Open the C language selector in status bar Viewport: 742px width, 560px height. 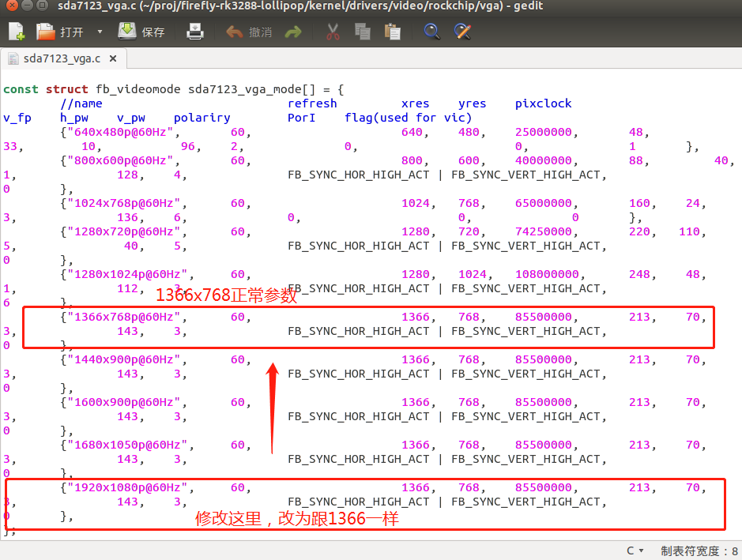coord(635,551)
